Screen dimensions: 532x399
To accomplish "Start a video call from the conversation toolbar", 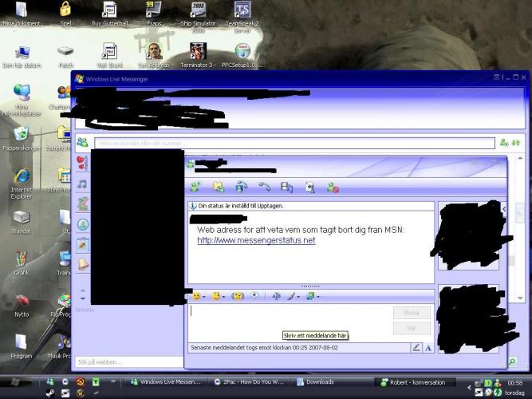I will click(241, 187).
